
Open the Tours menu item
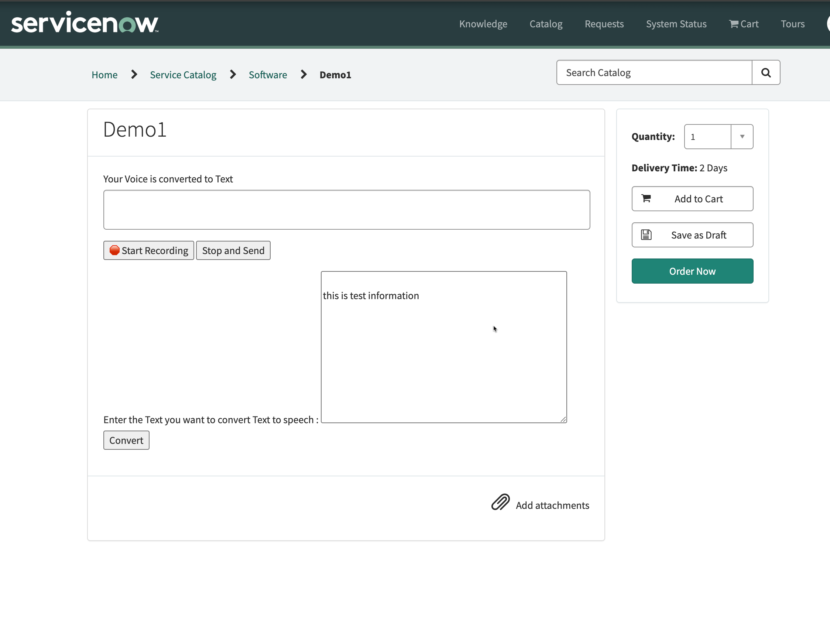pos(792,24)
